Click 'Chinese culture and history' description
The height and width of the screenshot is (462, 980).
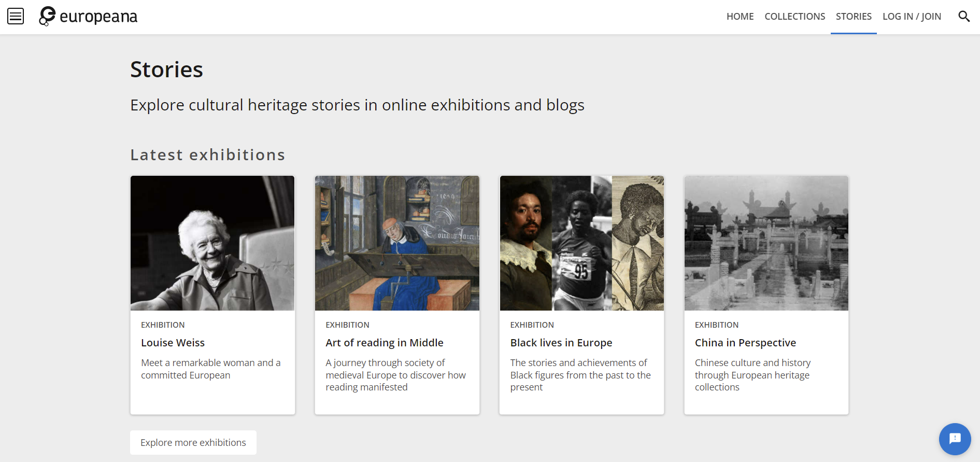752,375
